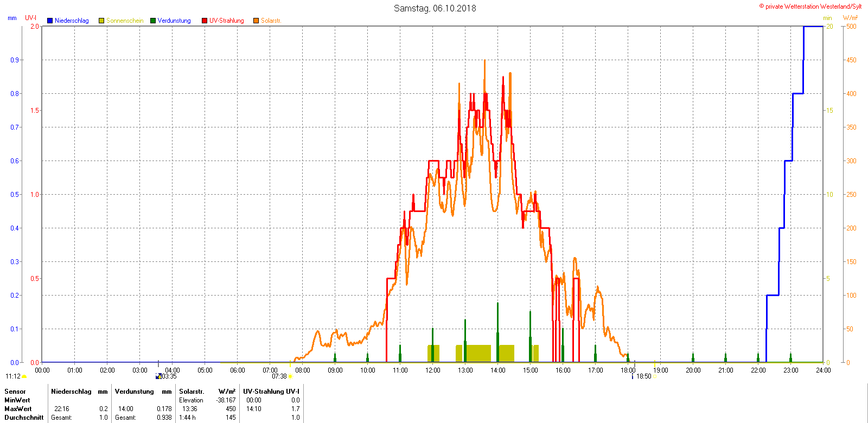Click the orange Solarstr. legend swatch
Viewport: 868px width, 423px height.
256,21
